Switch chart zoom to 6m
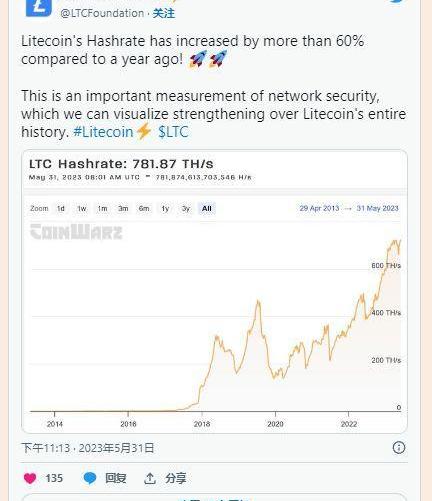This screenshot has width=432, height=501. (x=144, y=209)
